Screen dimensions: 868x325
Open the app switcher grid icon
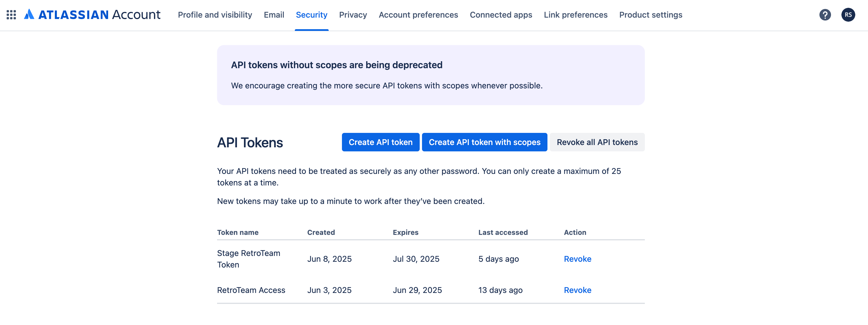(x=11, y=15)
